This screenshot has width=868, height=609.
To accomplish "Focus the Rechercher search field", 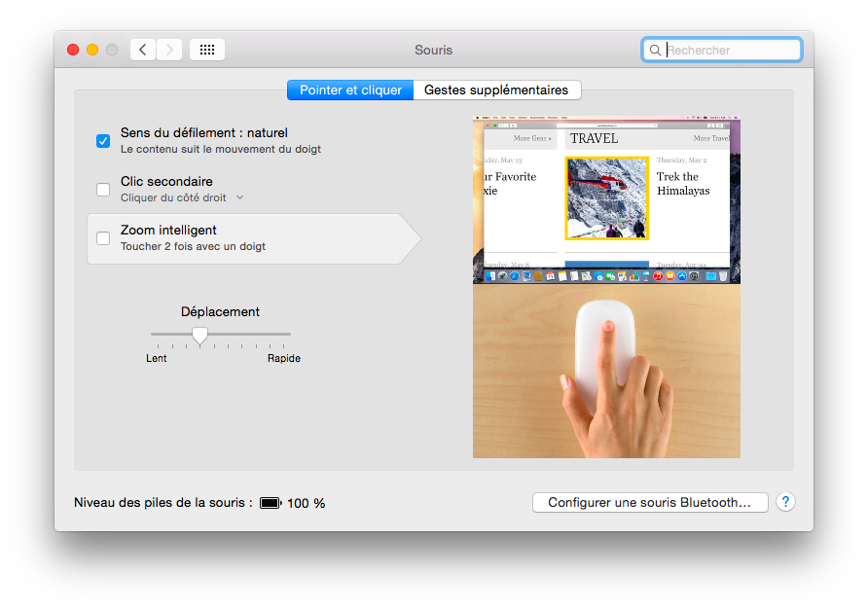I will click(730, 50).
